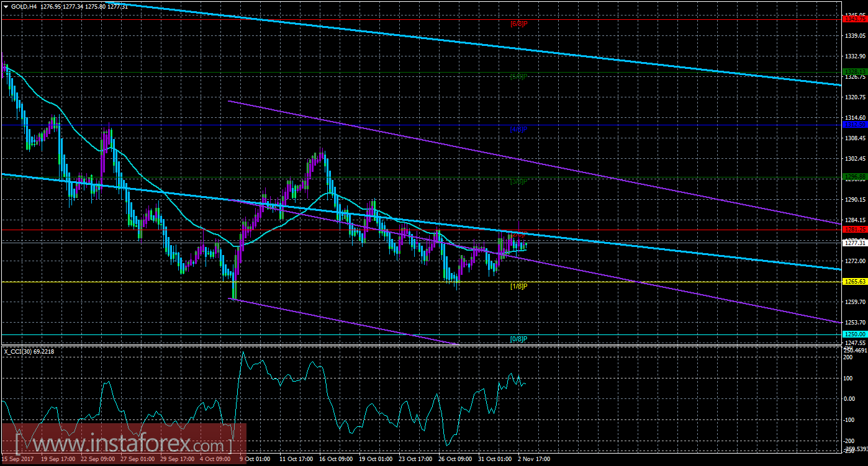Click the 31 Oct 01:00 time label

tap(495, 460)
